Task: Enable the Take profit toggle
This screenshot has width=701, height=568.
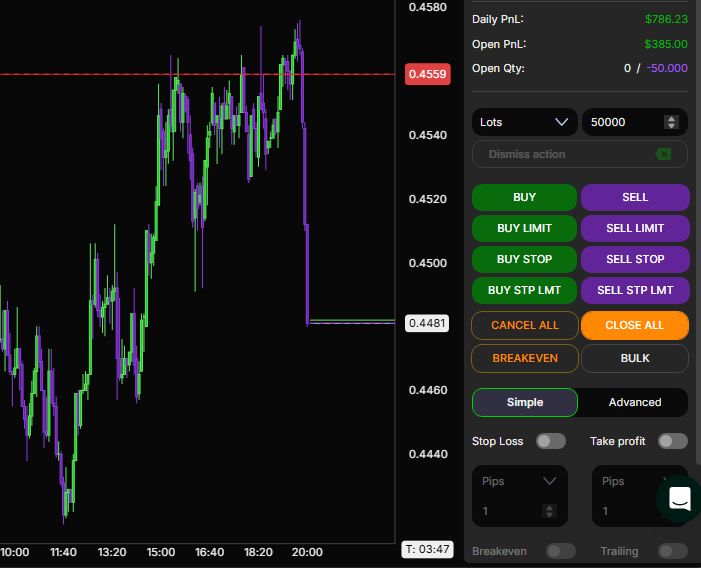Action: pos(672,441)
